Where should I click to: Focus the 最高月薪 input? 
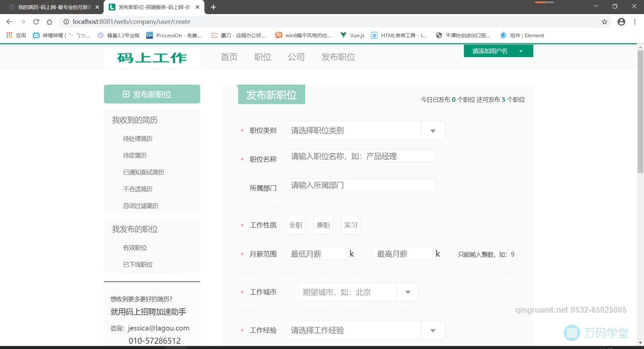coord(402,254)
